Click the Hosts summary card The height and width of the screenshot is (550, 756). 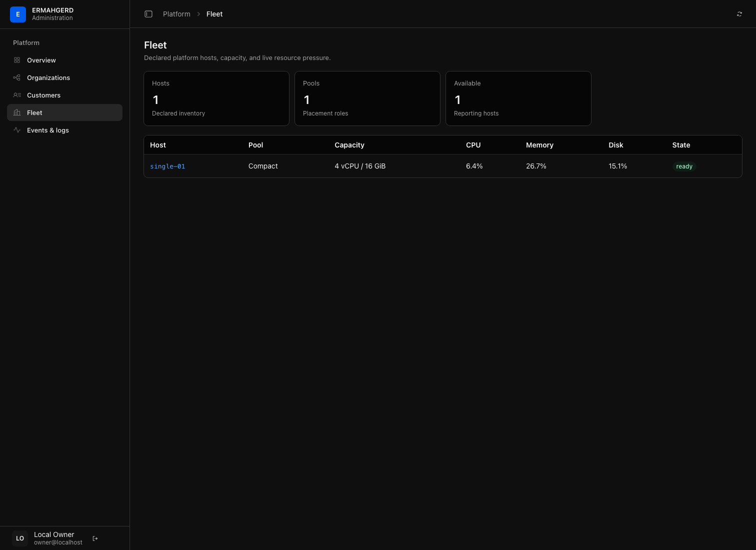coord(216,98)
